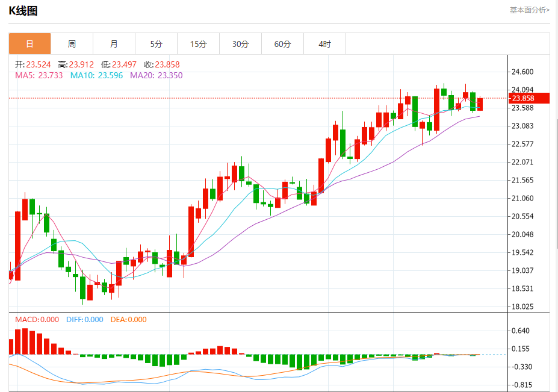The width and height of the screenshot is (558, 392).
Task: Click the MA10: 23.596 indicator label
Action: coord(96,75)
